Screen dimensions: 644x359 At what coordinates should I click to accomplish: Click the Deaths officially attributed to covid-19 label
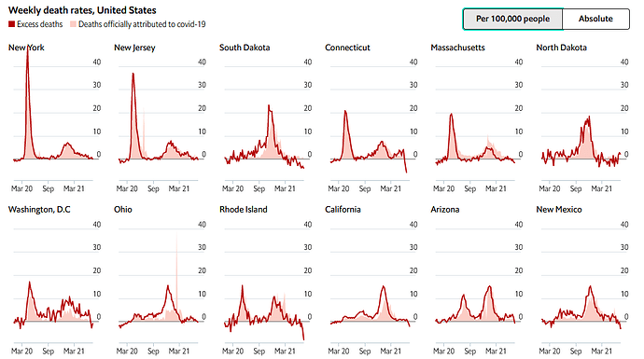point(142,24)
